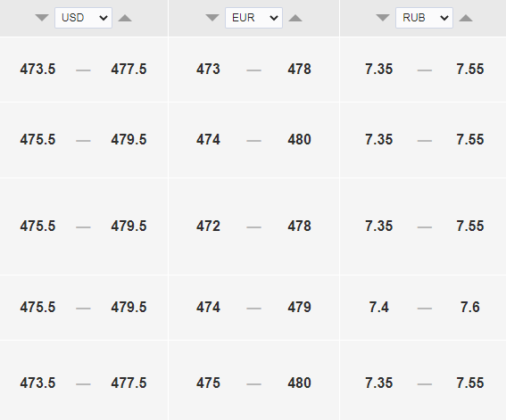Screen dimensions: 506x420
Task: Open the EUR currency dropdown
Action: (x=253, y=18)
